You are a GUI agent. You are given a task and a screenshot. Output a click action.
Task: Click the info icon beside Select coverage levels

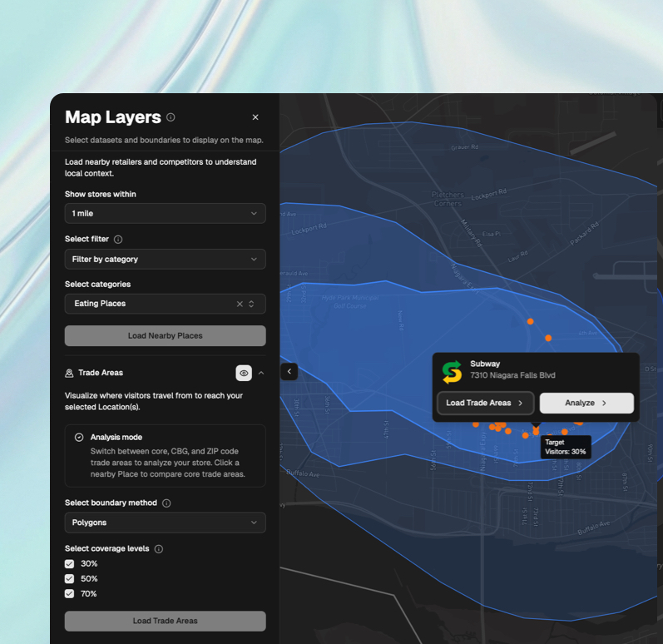[x=159, y=549]
